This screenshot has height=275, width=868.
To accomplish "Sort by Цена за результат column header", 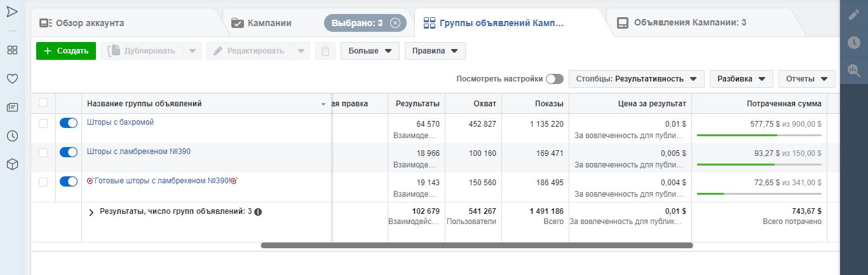I will tap(652, 104).
